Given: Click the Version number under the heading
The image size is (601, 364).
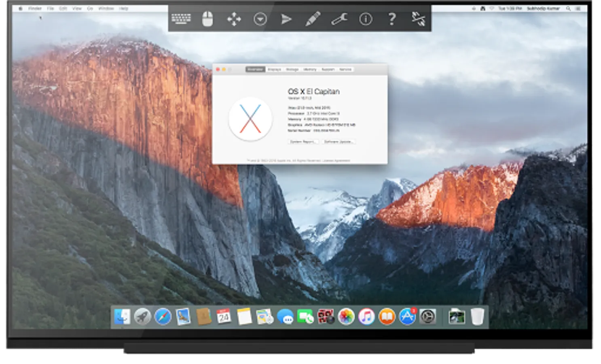Looking at the screenshot, I should pyautogui.click(x=300, y=98).
